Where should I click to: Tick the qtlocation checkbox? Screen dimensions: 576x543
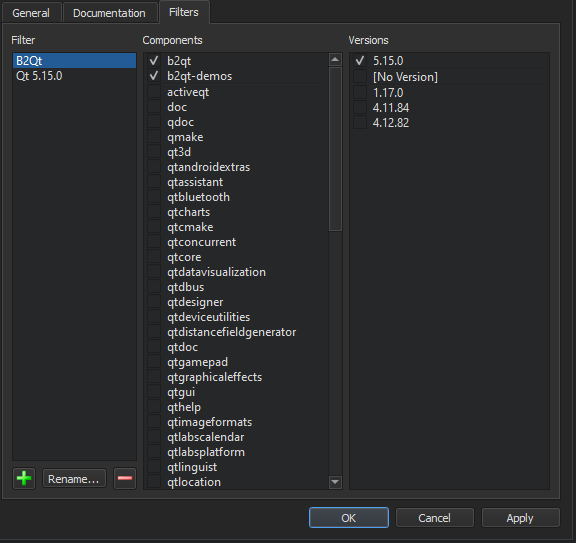(154, 482)
